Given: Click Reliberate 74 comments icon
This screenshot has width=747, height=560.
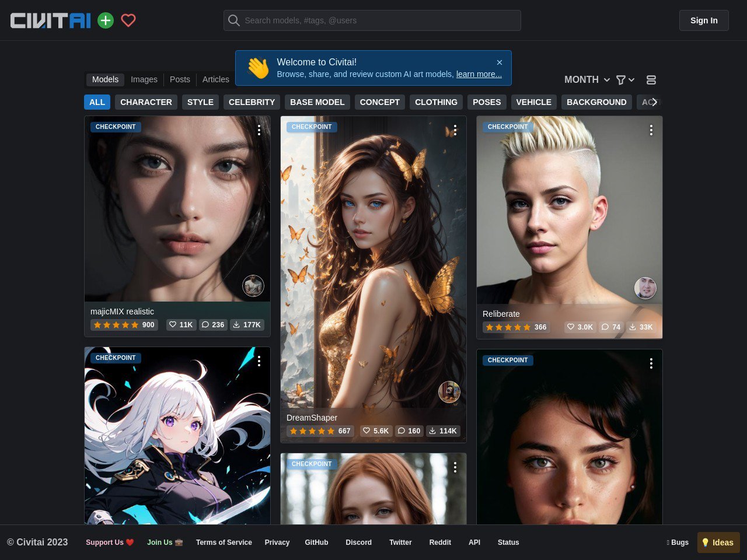Looking at the screenshot, I should (611, 327).
